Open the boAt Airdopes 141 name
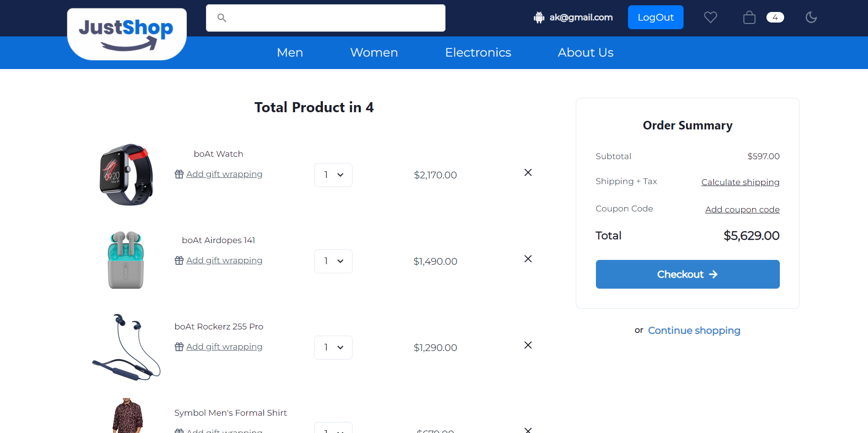Image resolution: width=868 pixels, height=433 pixels. [218, 240]
